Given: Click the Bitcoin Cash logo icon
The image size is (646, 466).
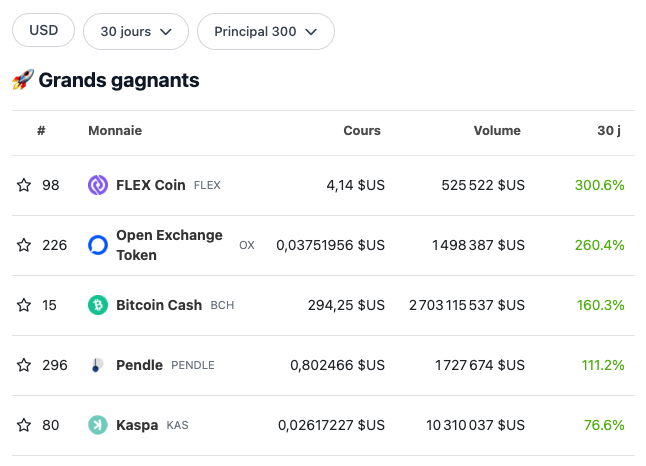Looking at the screenshot, I should point(98,305).
